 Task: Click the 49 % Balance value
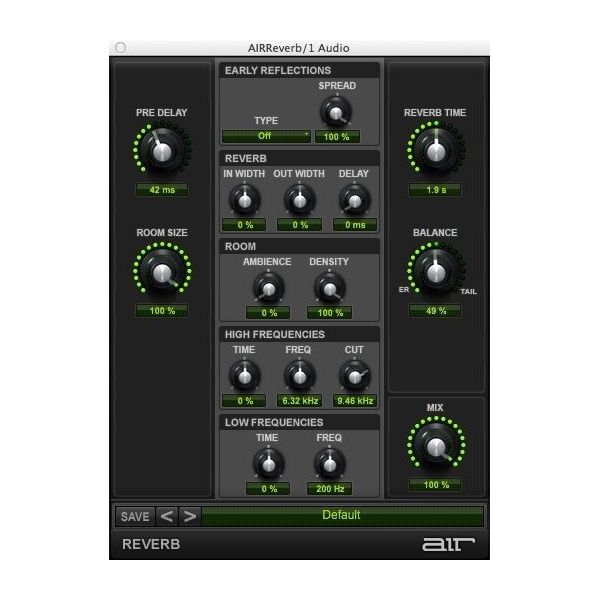[x=435, y=311]
